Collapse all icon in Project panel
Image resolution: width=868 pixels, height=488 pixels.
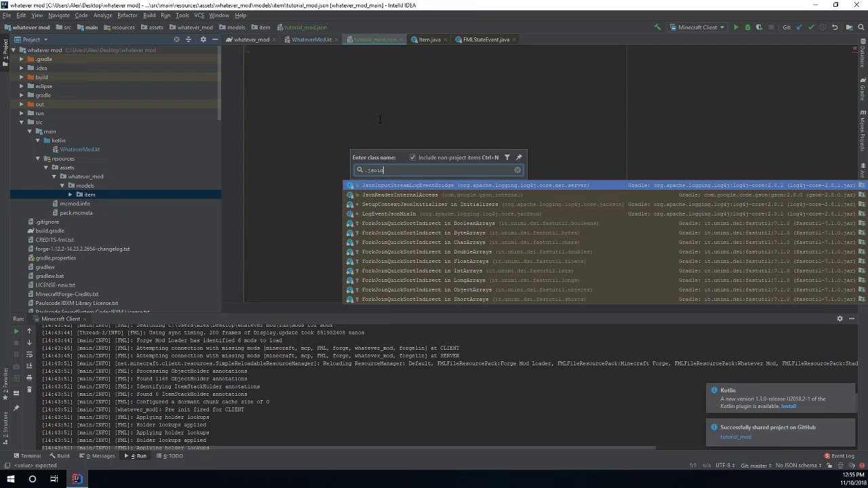189,39
